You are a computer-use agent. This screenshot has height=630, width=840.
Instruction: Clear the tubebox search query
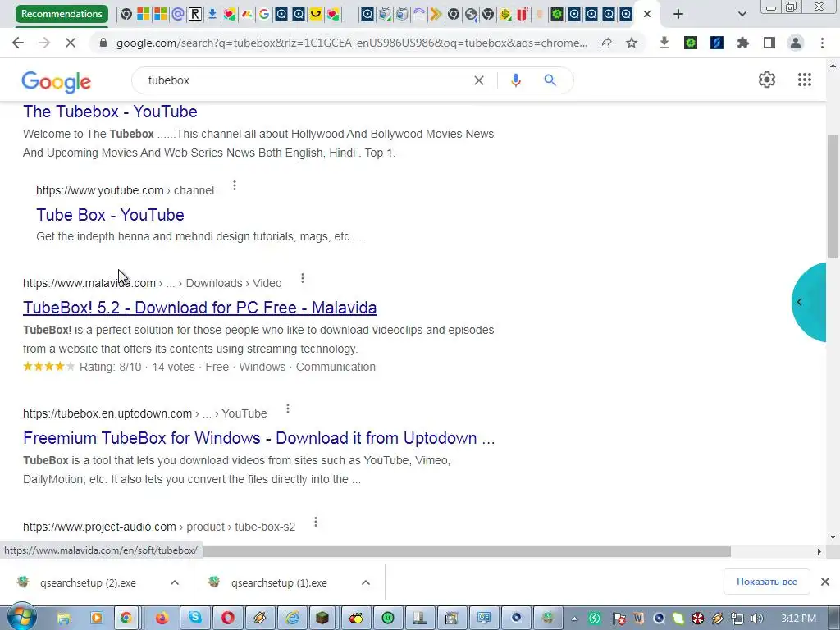[x=479, y=80]
